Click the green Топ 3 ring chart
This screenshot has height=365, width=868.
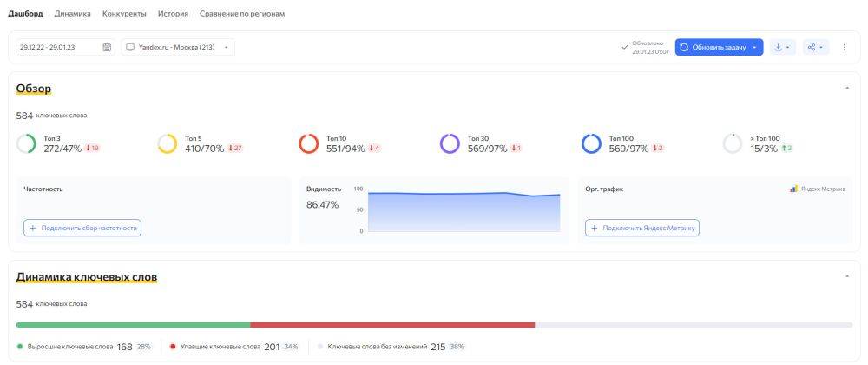[27, 143]
